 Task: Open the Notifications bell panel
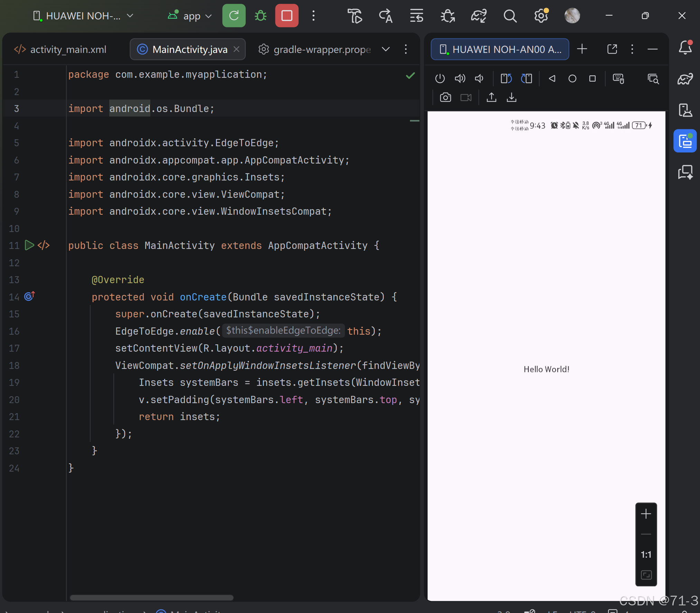pyautogui.click(x=685, y=48)
